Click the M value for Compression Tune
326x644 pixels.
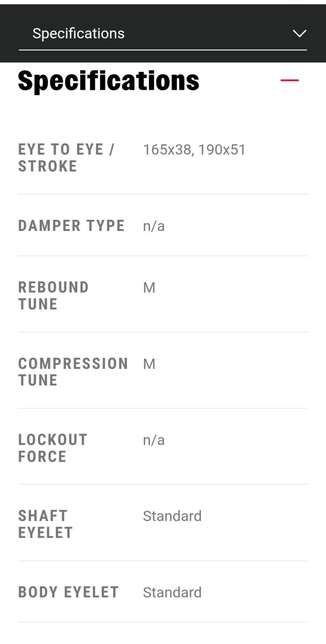[x=149, y=364]
